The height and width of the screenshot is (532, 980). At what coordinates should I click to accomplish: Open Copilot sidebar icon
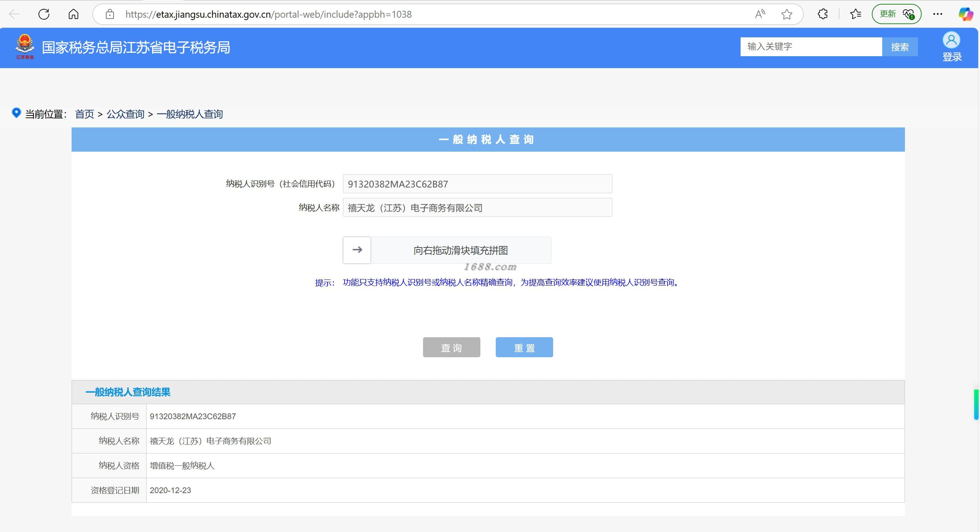click(965, 14)
